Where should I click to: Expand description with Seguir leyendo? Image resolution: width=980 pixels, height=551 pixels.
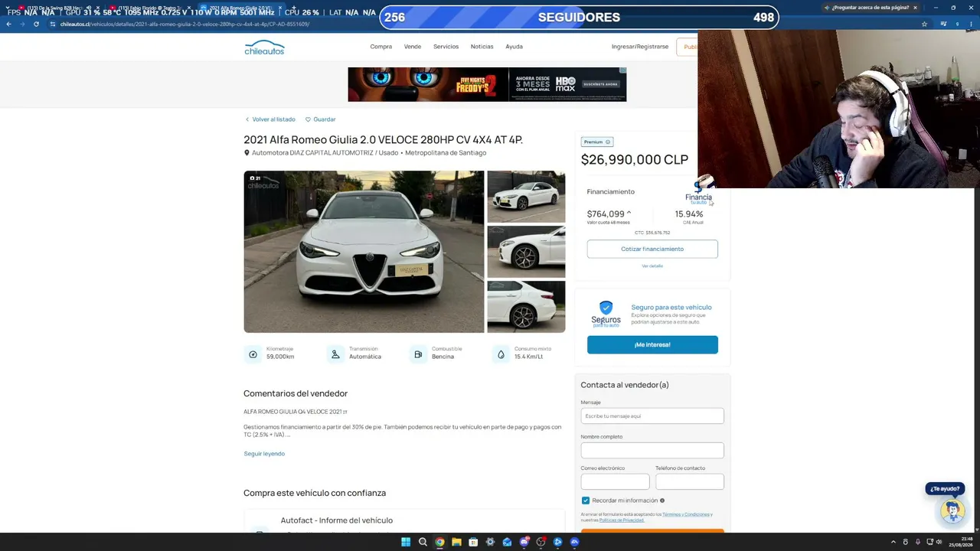coord(264,454)
